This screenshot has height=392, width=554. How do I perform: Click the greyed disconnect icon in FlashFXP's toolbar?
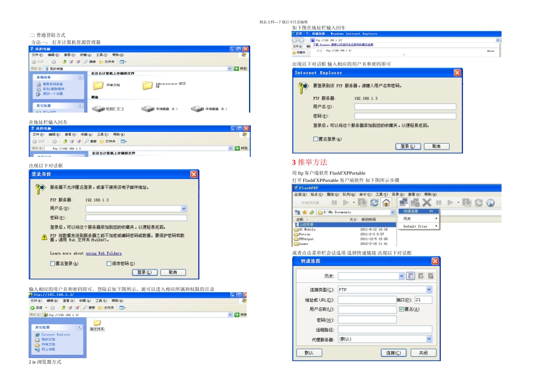(415, 202)
